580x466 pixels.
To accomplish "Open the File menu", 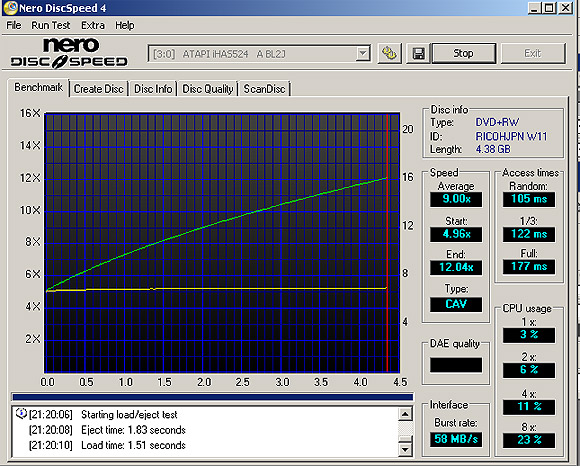I will pos(14,25).
